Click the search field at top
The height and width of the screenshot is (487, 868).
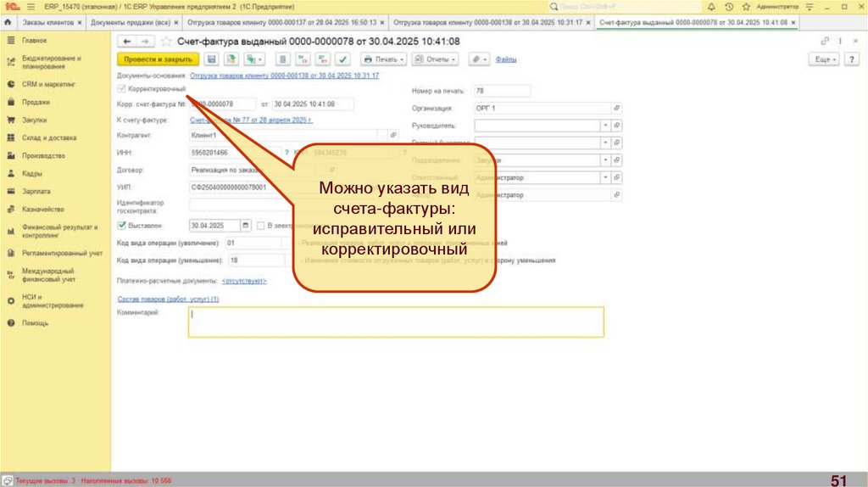pyautogui.click(x=623, y=7)
